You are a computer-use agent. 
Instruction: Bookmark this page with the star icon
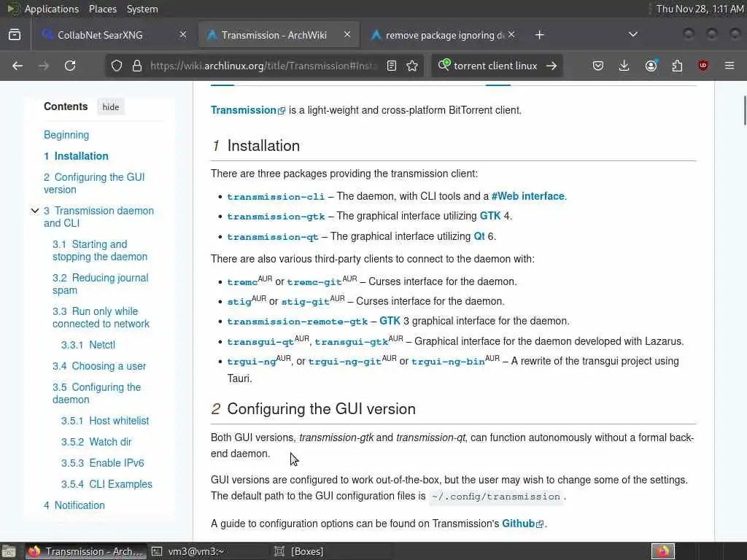[x=413, y=66]
